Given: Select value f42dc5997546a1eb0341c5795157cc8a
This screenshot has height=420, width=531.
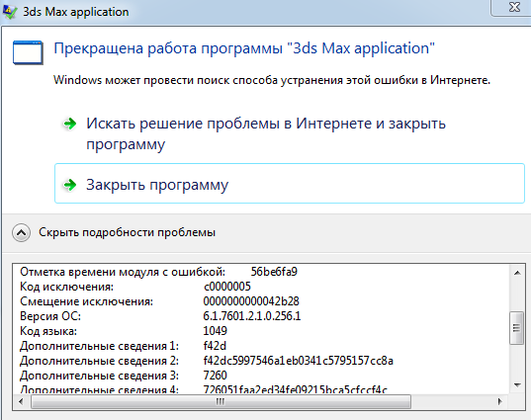Looking at the screenshot, I should pos(298,361).
